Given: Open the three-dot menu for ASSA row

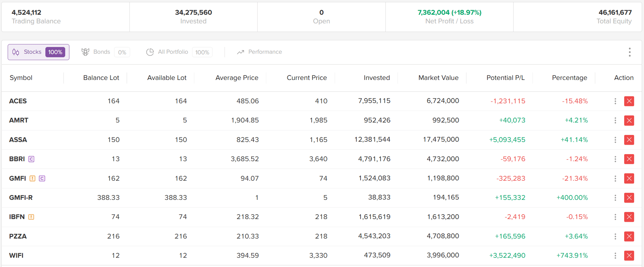Looking at the screenshot, I should pos(615,140).
